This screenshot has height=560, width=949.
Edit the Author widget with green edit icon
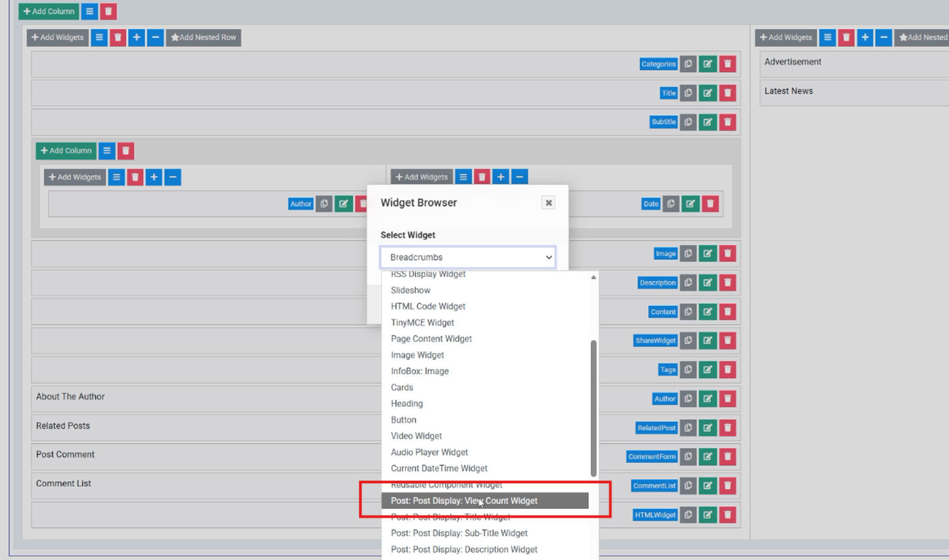coord(707,398)
